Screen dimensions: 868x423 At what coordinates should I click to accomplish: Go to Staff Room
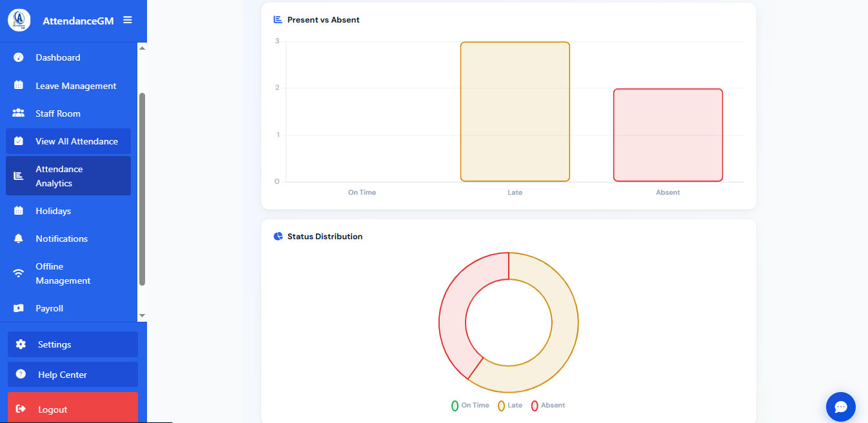[68, 113]
